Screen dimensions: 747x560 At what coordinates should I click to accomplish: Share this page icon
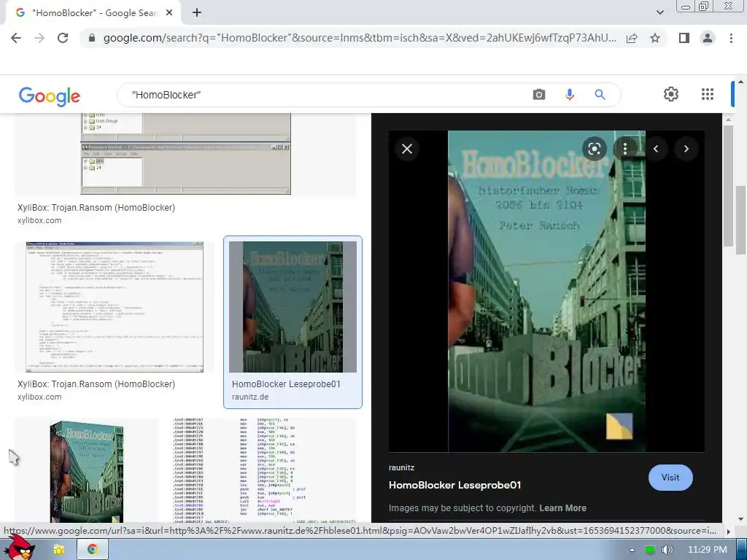tap(632, 38)
